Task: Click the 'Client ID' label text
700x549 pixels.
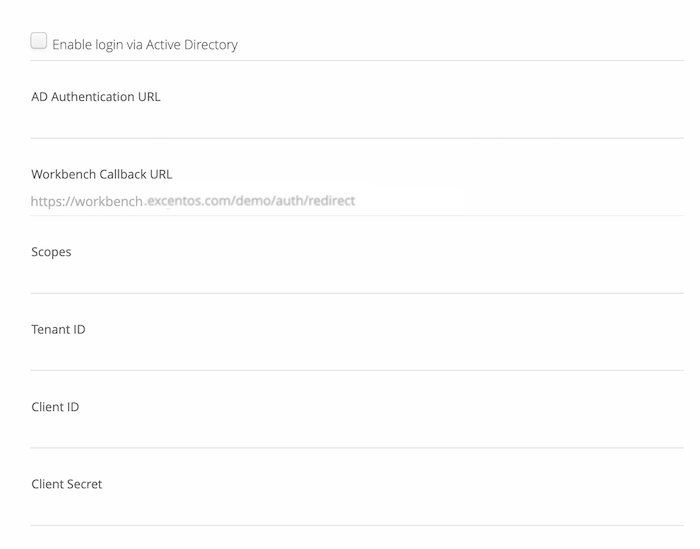Action: pos(55,407)
